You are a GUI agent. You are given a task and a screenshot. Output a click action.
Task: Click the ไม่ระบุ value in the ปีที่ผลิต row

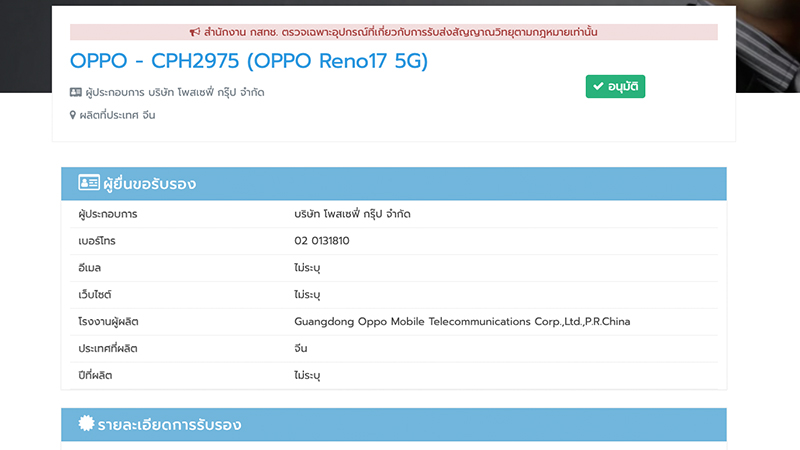click(x=307, y=376)
